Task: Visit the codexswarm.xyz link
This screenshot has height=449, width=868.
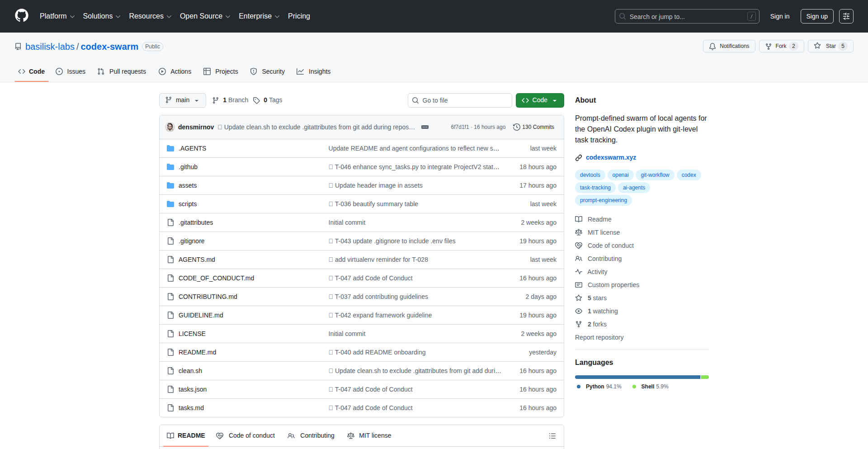Action: (611, 157)
